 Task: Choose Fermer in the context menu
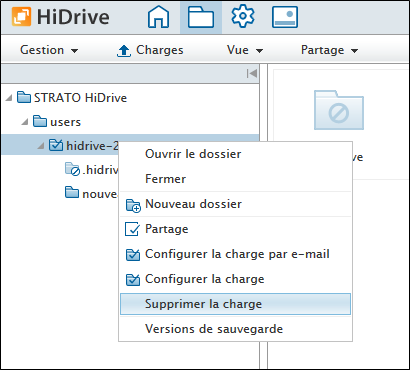point(235,179)
